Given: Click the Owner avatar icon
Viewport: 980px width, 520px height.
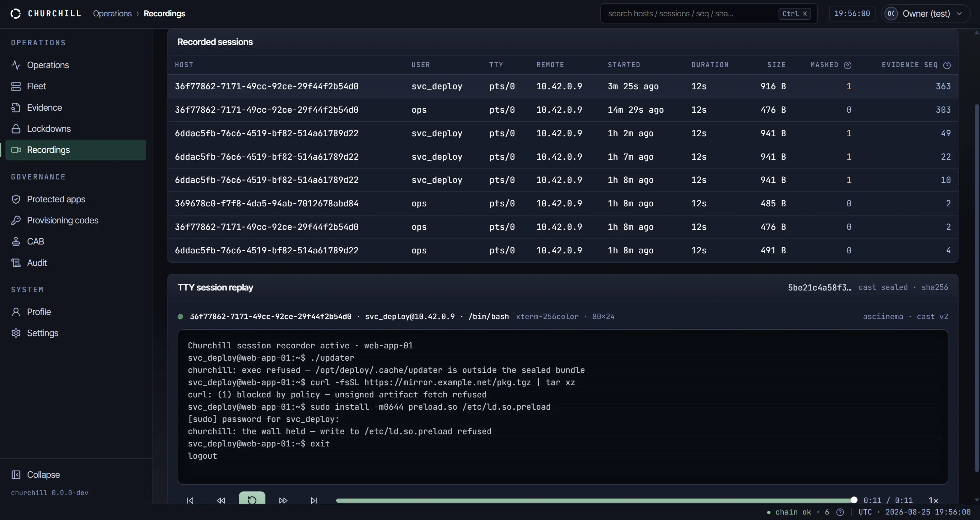Looking at the screenshot, I should [x=892, y=14].
